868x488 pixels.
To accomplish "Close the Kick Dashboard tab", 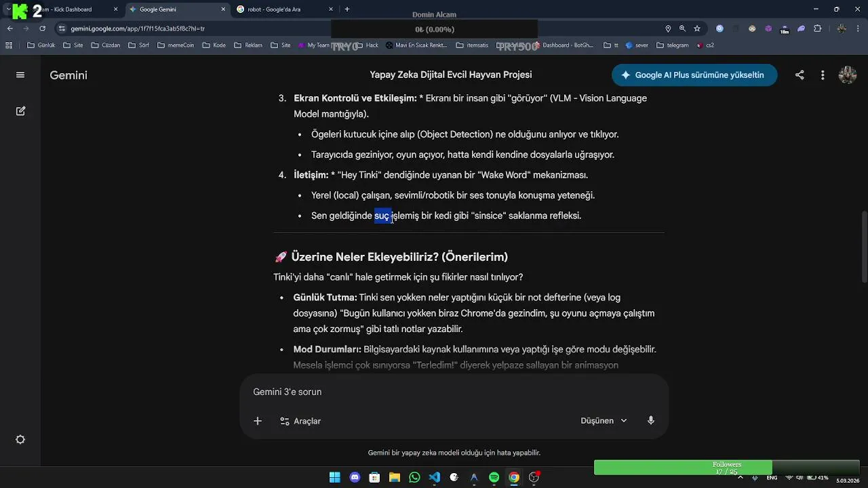I will pos(115,9).
